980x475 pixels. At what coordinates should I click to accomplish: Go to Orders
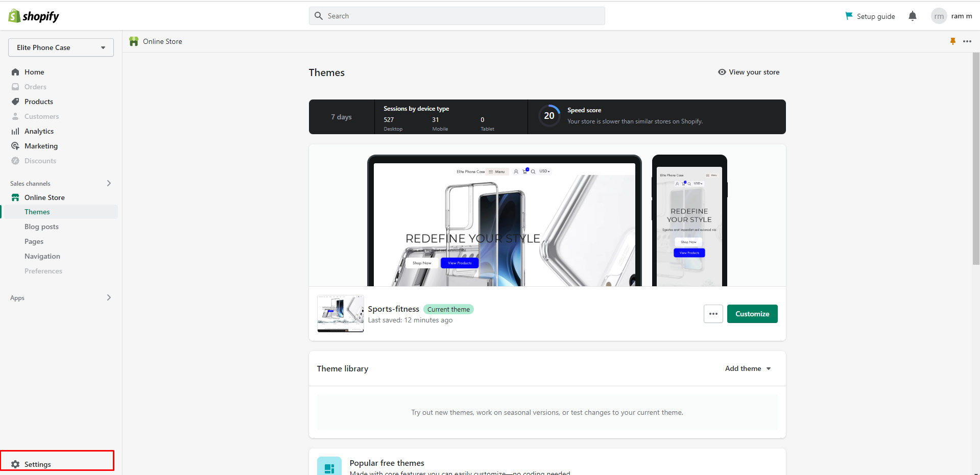[x=35, y=87]
